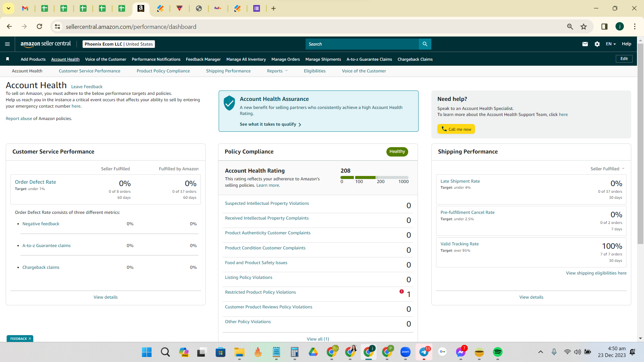Click inside the Seller Central search field

pos(362,44)
